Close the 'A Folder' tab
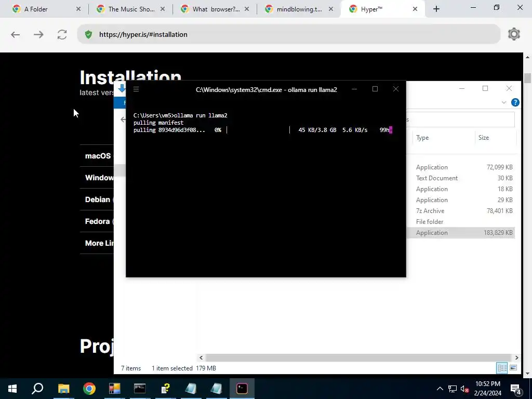 click(x=78, y=9)
